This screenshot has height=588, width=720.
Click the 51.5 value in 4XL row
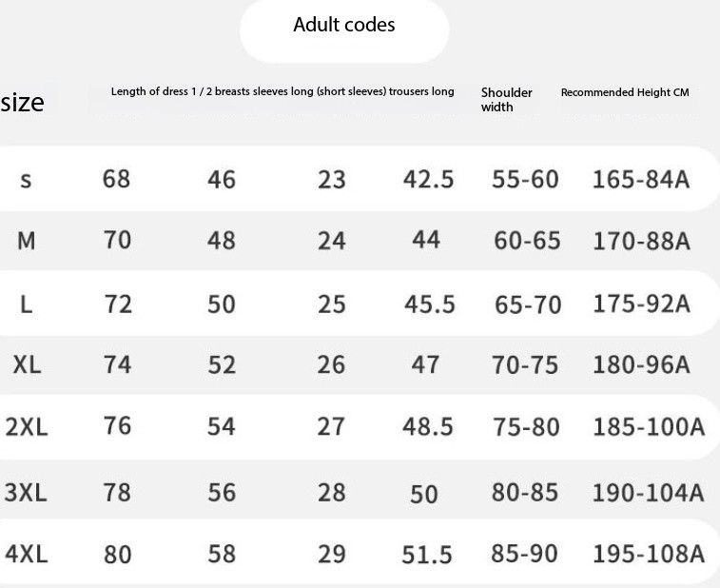point(427,555)
